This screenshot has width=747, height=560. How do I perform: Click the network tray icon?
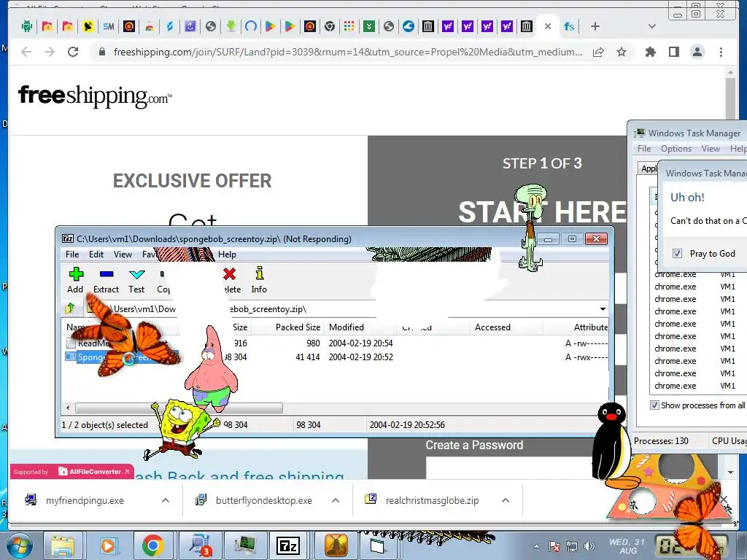point(572,546)
